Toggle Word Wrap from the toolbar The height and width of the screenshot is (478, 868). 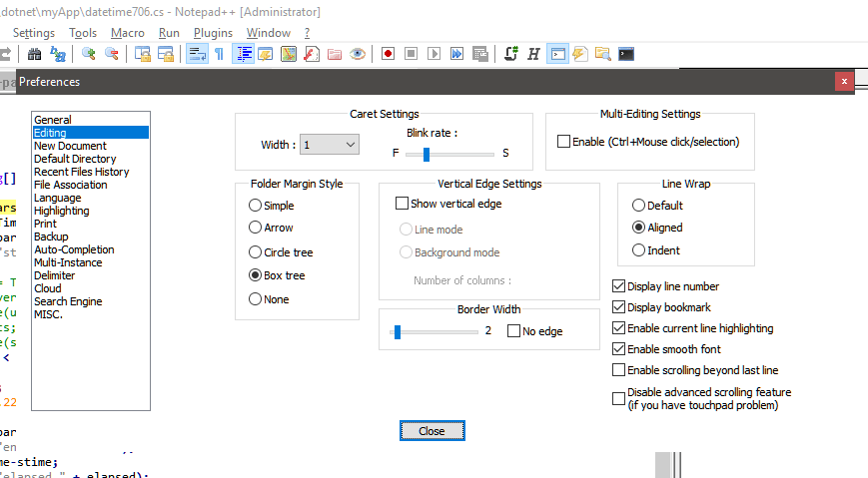197,54
